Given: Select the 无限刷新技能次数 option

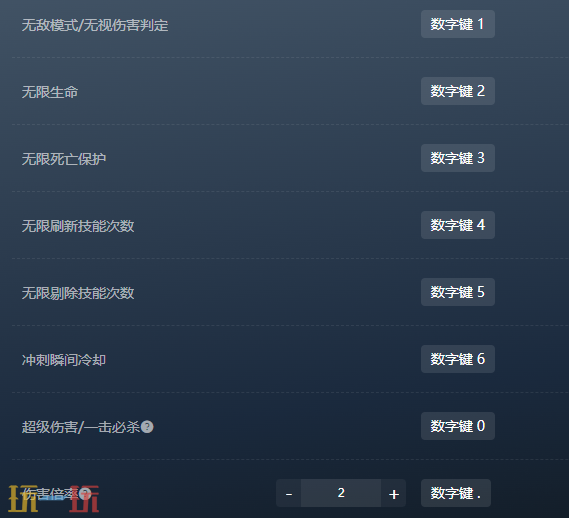Looking at the screenshot, I should [78, 226].
